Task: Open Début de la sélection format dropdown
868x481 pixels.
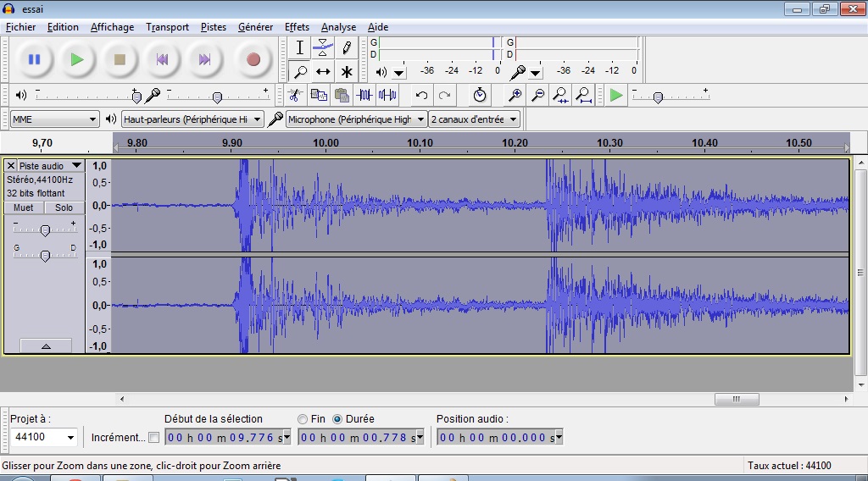Action: [287, 437]
